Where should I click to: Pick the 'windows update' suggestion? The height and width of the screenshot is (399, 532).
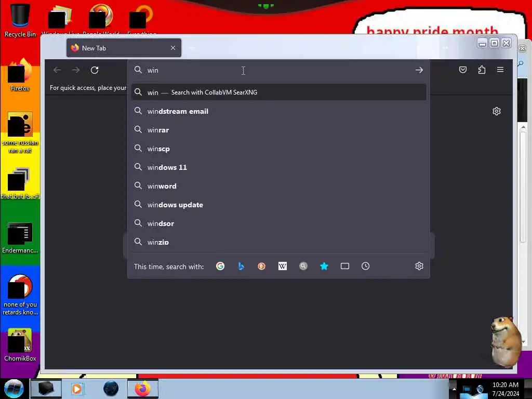coord(278,205)
